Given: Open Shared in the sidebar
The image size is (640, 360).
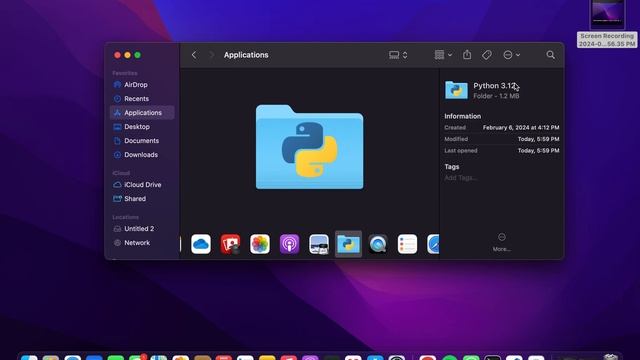Looking at the screenshot, I should [x=142, y=199].
